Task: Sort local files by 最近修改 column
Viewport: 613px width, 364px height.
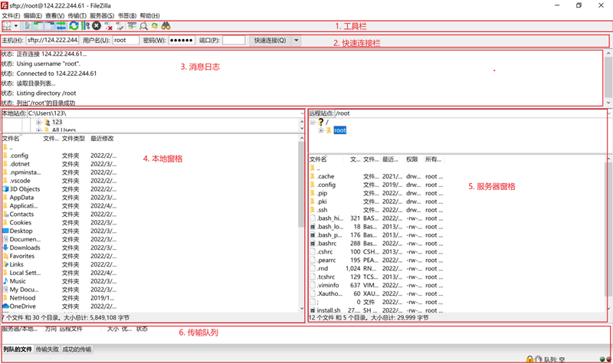Action: (x=102, y=139)
